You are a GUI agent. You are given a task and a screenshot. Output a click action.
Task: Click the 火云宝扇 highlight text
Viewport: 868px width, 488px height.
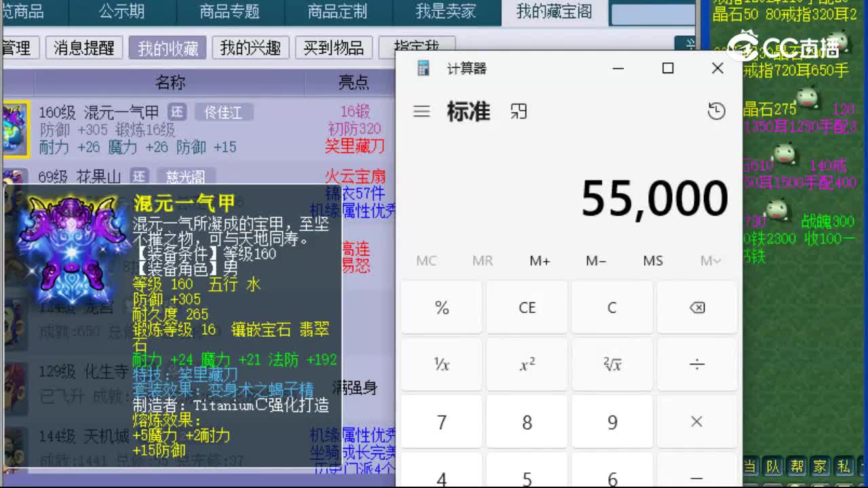355,177
